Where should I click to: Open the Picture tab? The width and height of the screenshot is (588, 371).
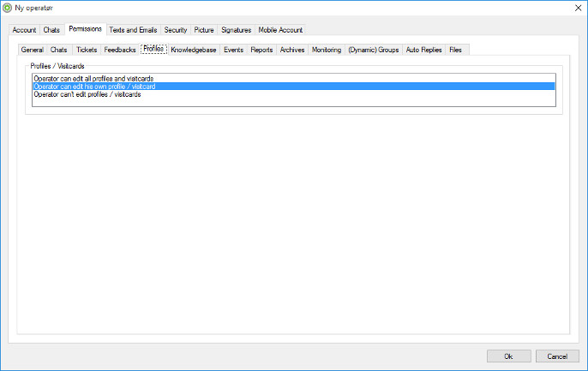(204, 30)
